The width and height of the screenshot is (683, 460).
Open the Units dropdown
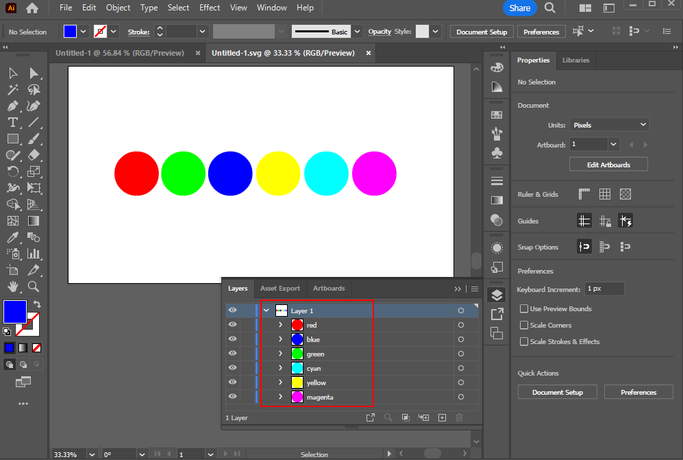click(609, 125)
